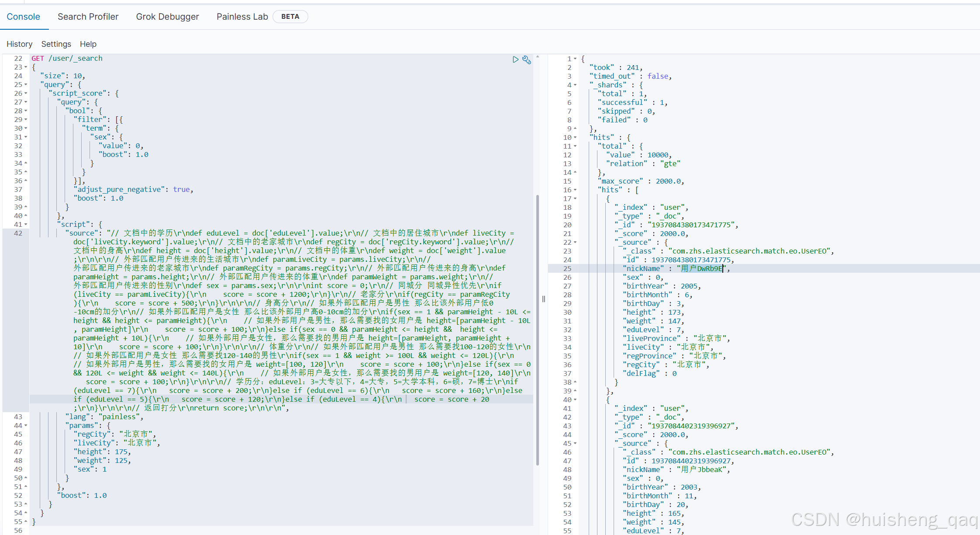
Task: Collapse the script_score fold arrow on line 26
Action: pos(26,94)
